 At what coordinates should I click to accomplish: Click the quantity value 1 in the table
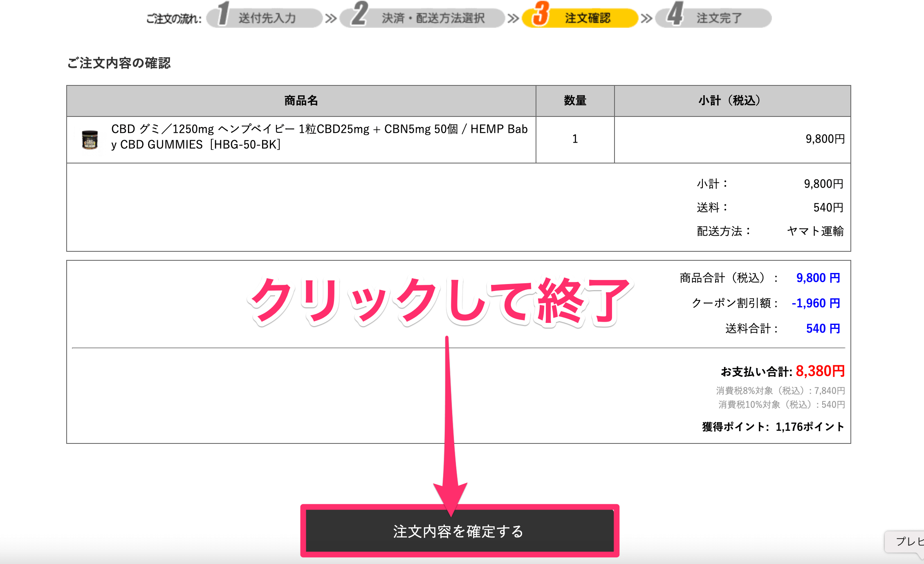tap(574, 139)
